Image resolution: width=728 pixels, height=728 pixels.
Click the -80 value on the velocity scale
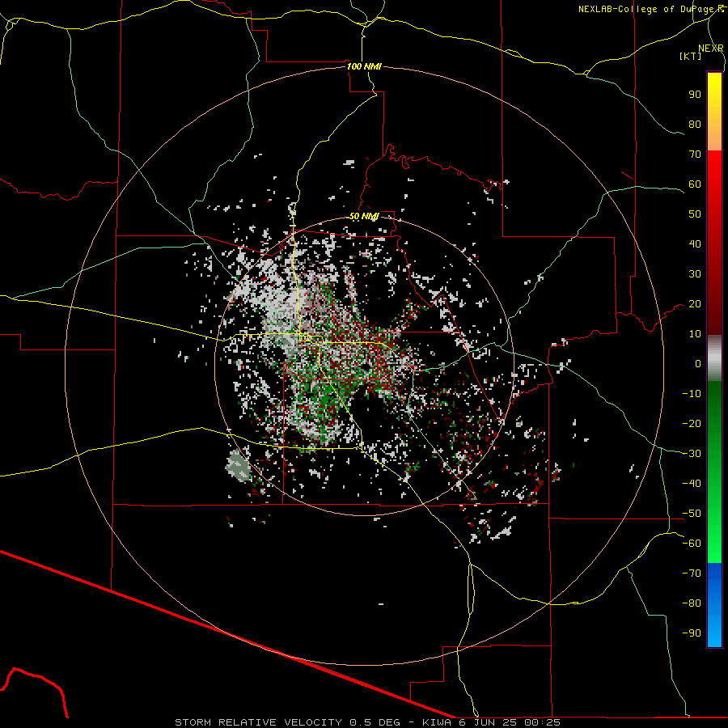point(692,603)
